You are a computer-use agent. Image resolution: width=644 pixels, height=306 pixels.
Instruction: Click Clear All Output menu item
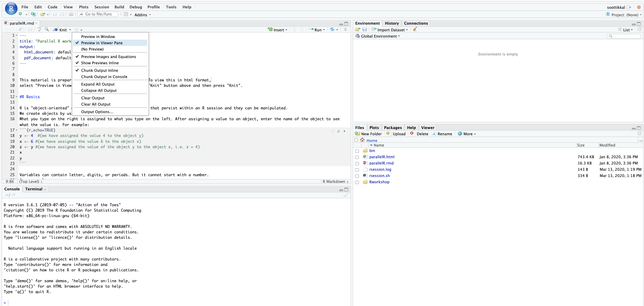[x=96, y=104]
